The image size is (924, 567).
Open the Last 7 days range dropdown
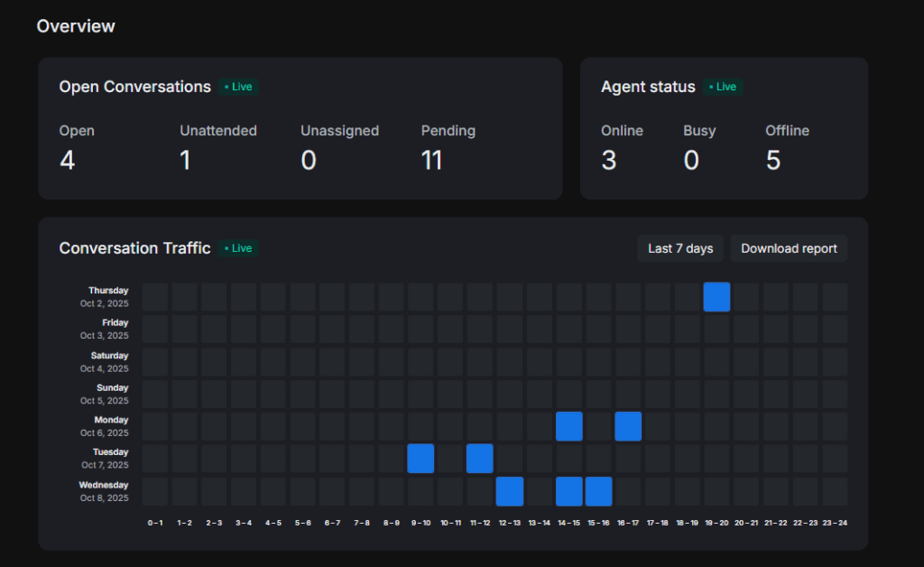pyautogui.click(x=680, y=248)
